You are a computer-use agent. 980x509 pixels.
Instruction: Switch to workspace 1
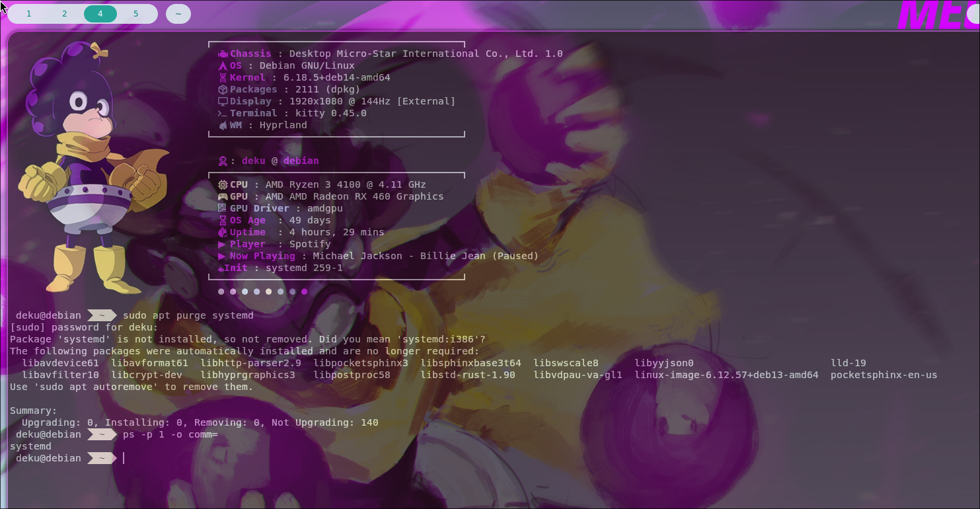tap(28, 14)
